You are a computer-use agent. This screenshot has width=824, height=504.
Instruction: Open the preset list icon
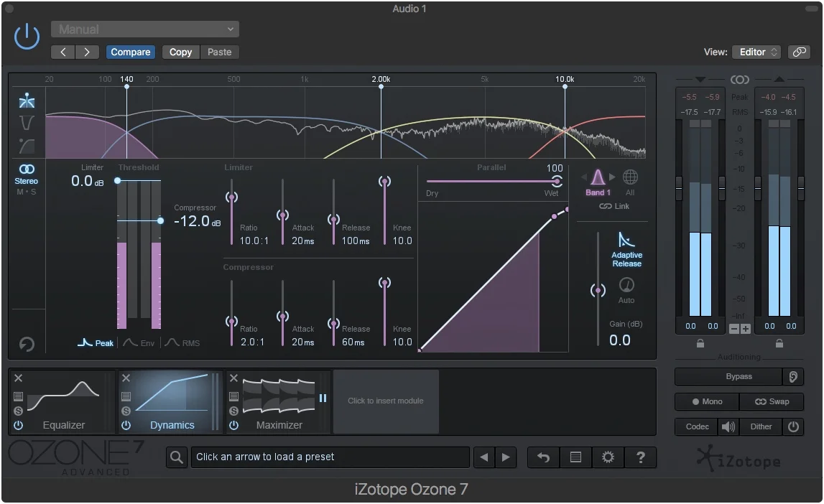click(x=575, y=457)
